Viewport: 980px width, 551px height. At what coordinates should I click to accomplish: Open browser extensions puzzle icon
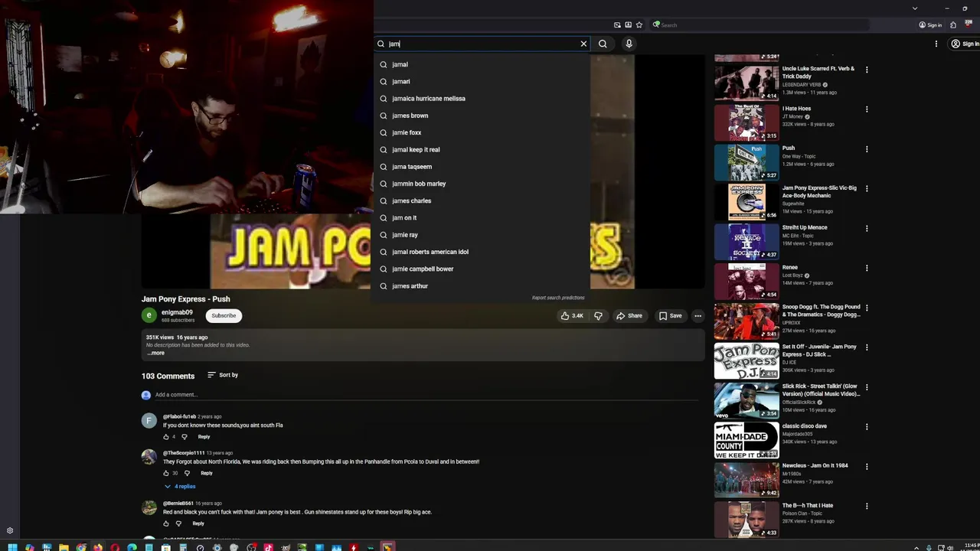(x=953, y=24)
